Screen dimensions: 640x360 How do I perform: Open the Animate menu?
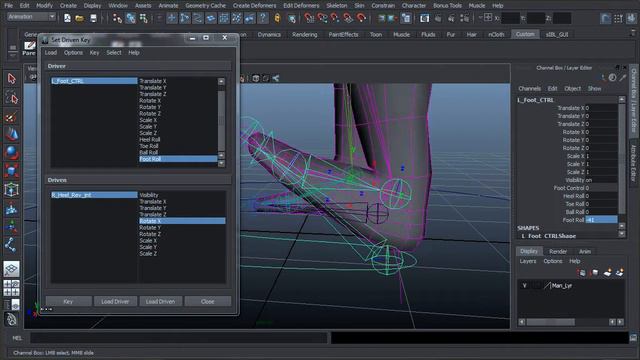tap(168, 6)
